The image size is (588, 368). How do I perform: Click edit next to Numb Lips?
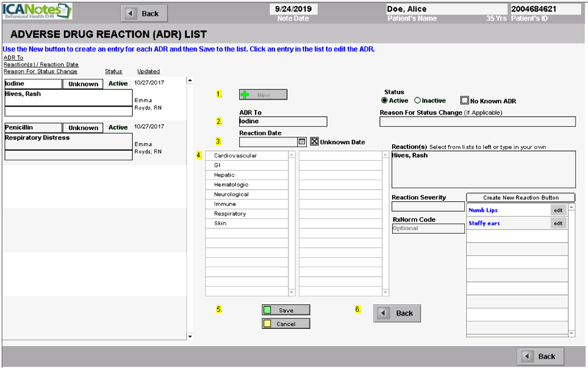coord(558,210)
